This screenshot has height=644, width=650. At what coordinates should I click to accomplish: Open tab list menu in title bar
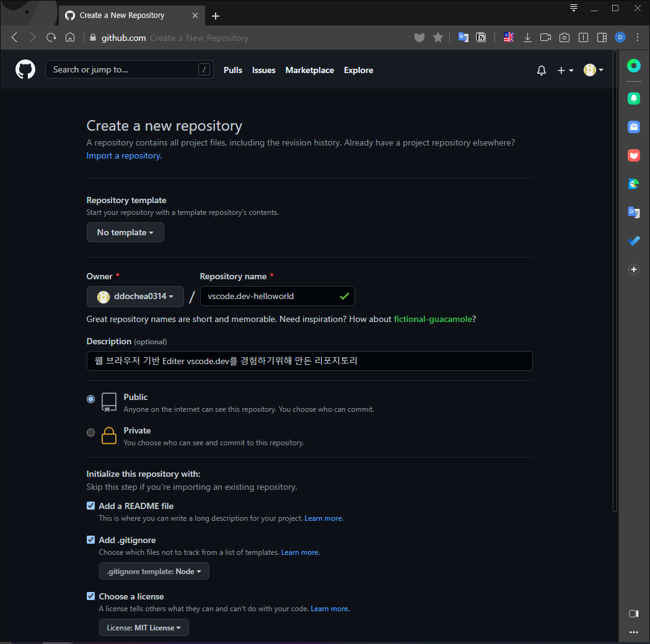pyautogui.click(x=574, y=8)
